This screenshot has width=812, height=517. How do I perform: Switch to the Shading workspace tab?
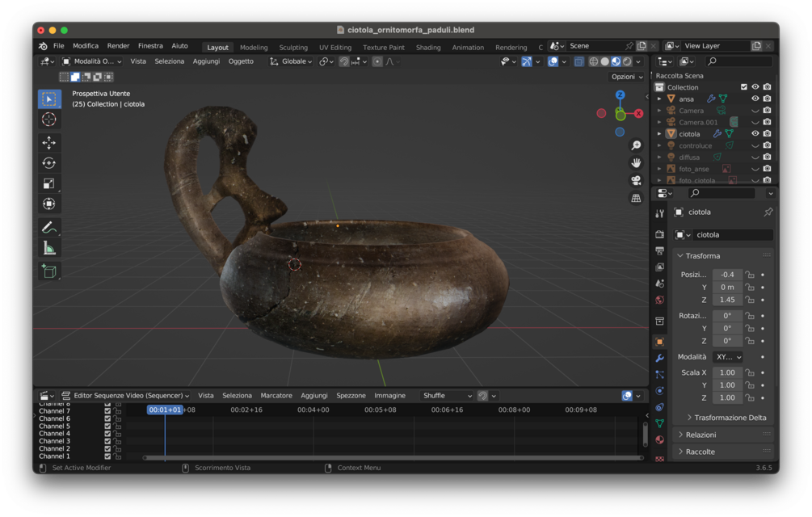tap(427, 47)
